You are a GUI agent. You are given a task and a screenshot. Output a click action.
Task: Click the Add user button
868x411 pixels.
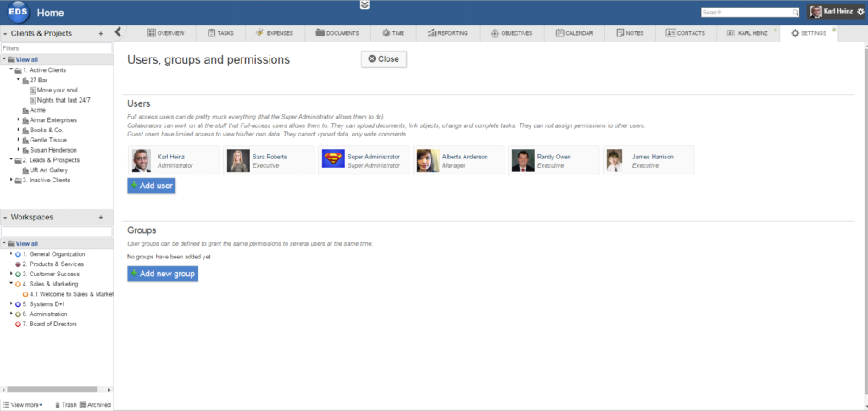coord(152,186)
